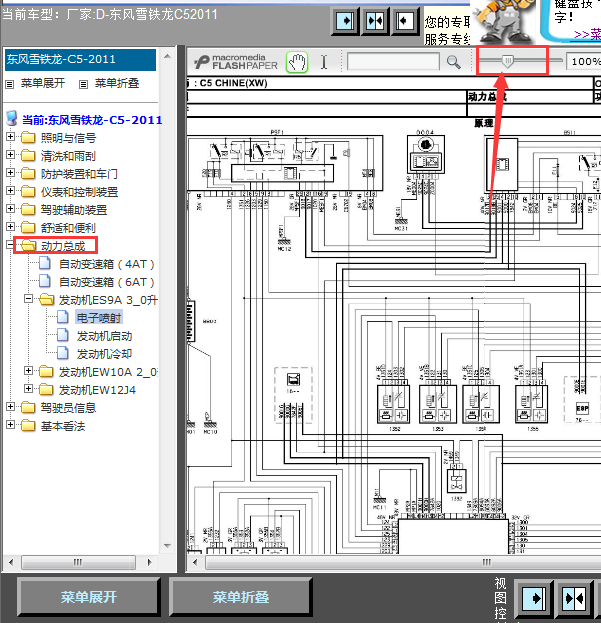Click the top left-arrow view button
The width and height of the screenshot is (601, 623).
click(x=405, y=21)
